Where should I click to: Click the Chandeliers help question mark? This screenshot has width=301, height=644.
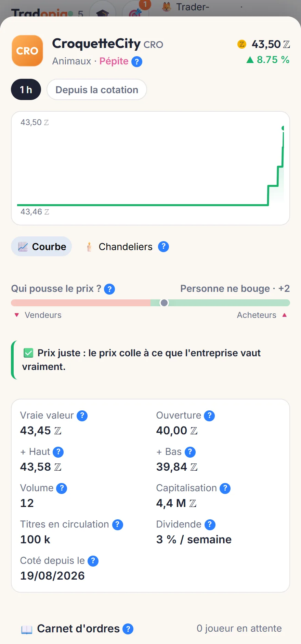[x=163, y=247]
